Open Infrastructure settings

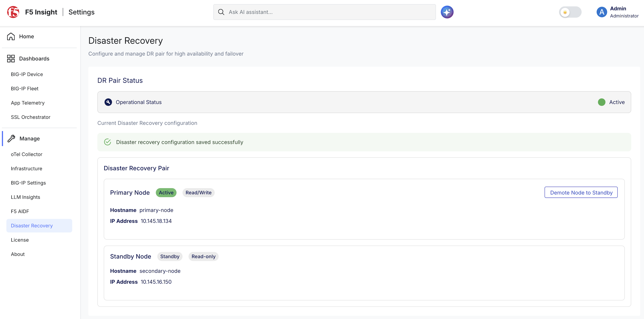[26, 169]
